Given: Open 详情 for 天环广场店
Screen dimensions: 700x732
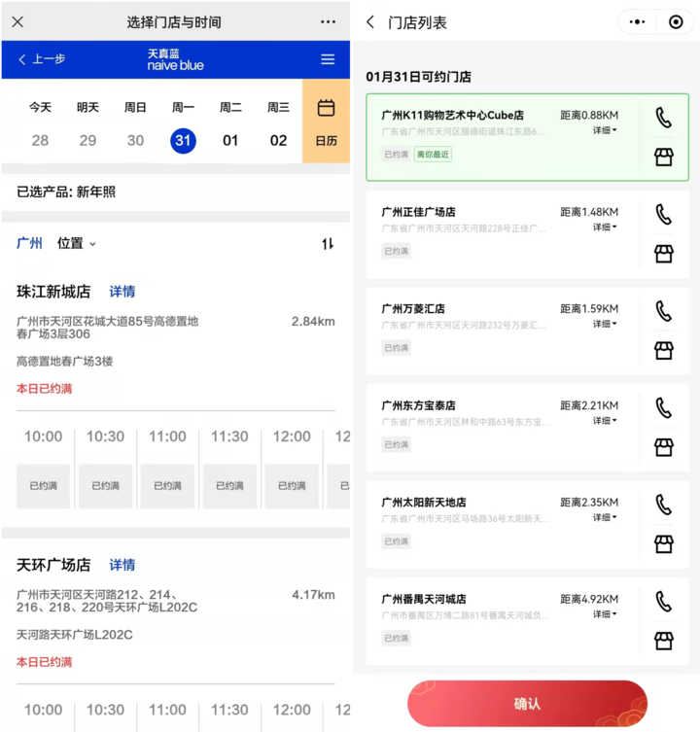Looking at the screenshot, I should click(x=122, y=565).
